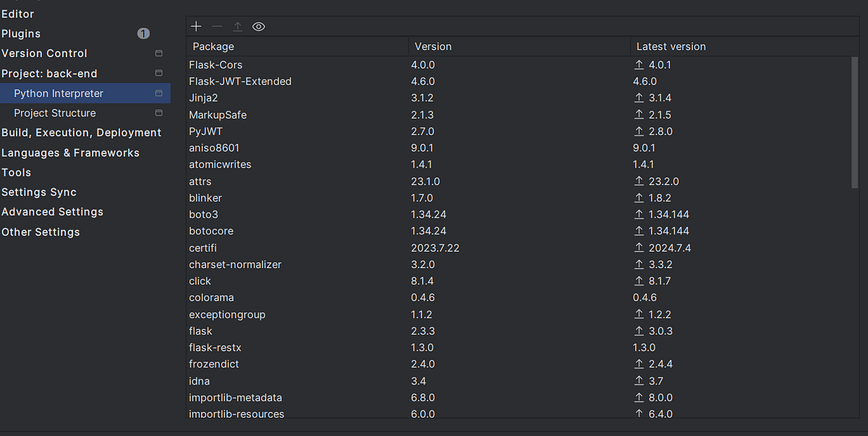Open the Version Control settings page
The image size is (868, 436).
45,53
